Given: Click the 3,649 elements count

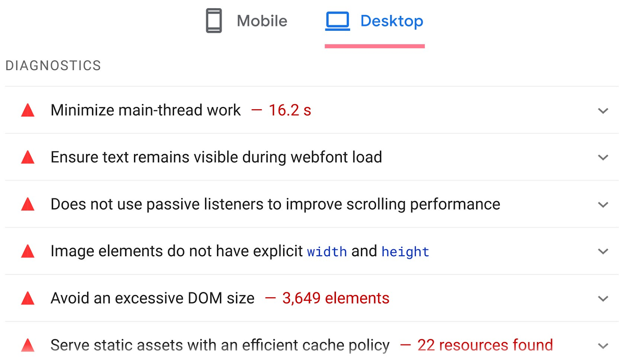Looking at the screenshot, I should (335, 298).
